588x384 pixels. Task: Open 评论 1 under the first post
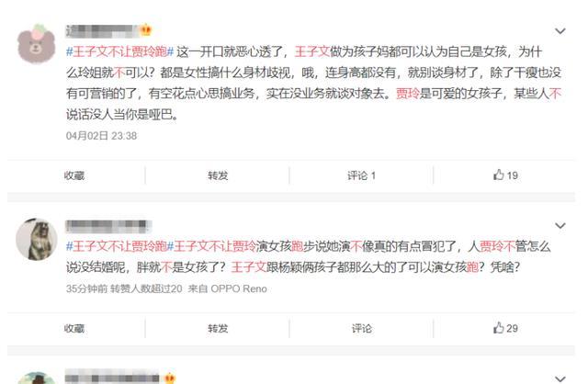(x=361, y=175)
